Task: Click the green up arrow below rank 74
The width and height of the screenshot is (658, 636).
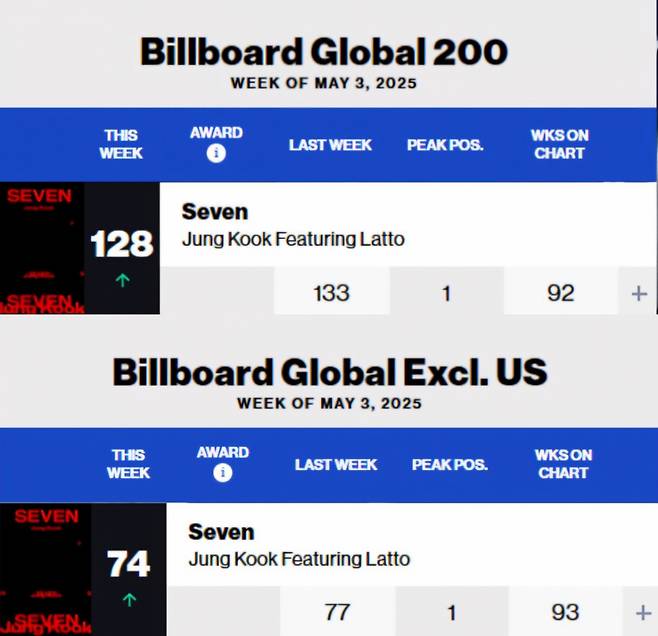Action: coord(128,600)
